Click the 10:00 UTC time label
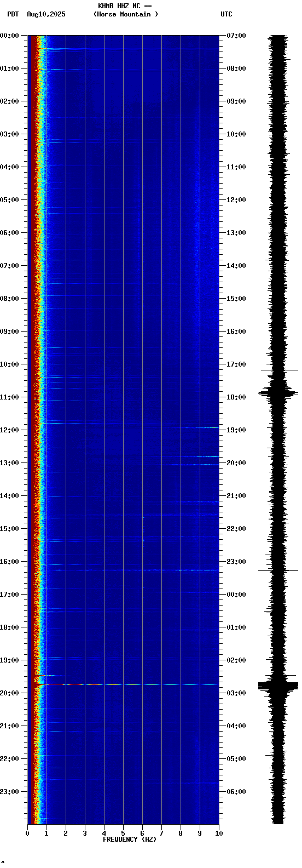Image resolution: width=302 pixels, height=868 pixels. pos(236,134)
